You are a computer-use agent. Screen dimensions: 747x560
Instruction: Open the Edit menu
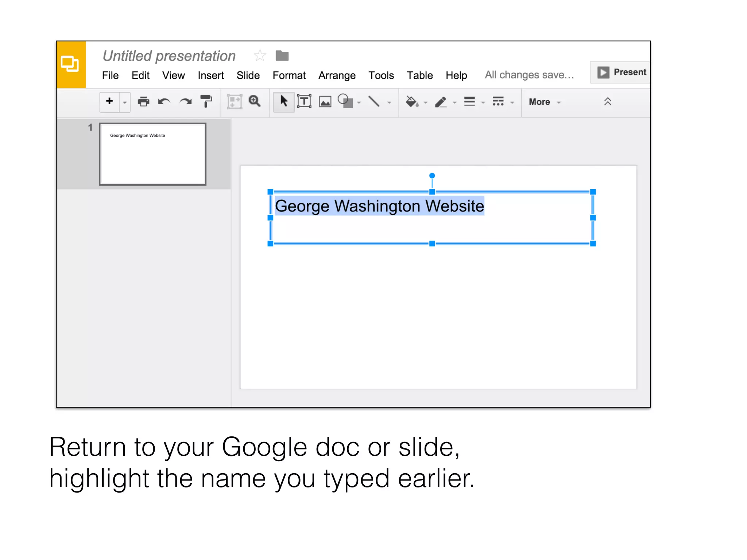(x=140, y=75)
